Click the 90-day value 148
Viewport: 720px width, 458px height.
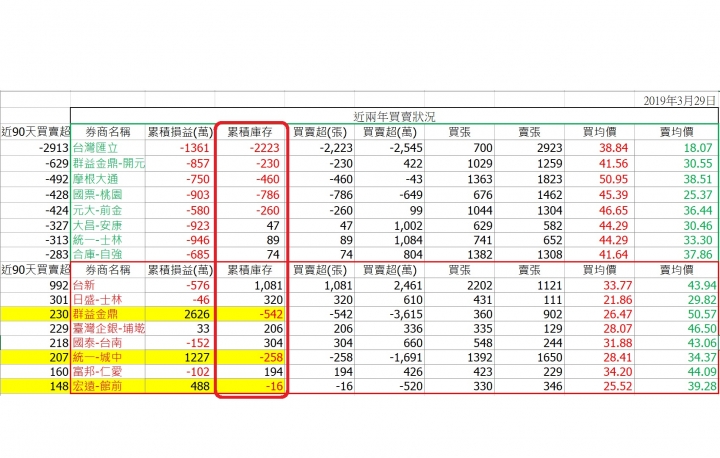(x=59, y=386)
